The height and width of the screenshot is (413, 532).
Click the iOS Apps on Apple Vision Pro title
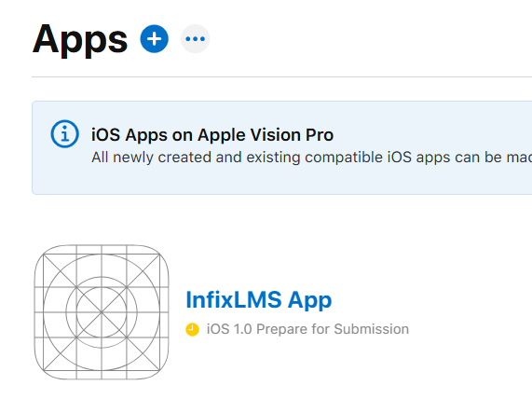[212, 135]
